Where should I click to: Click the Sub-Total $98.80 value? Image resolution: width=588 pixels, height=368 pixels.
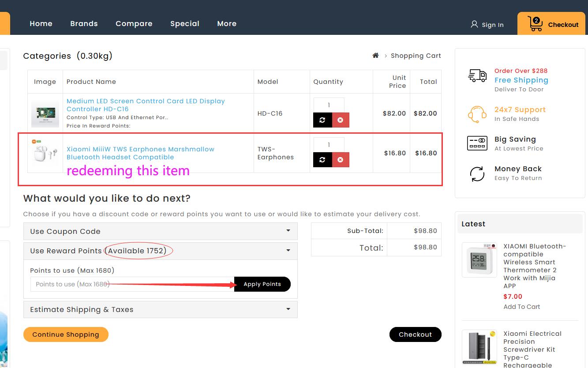[x=425, y=231]
